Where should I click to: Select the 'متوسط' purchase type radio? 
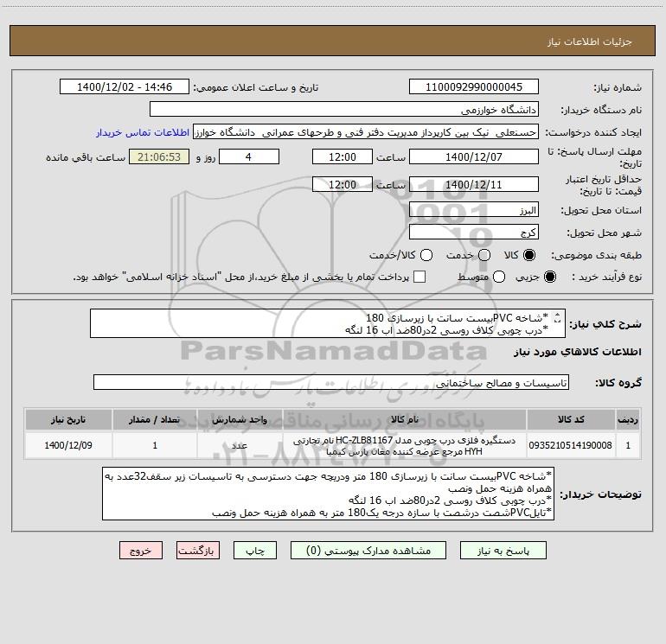click(x=499, y=277)
